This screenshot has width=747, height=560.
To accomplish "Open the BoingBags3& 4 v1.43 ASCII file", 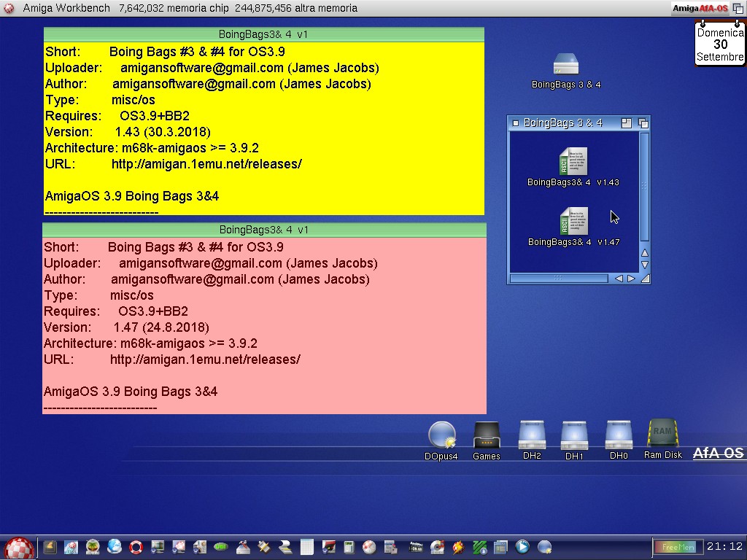I will pyautogui.click(x=573, y=162).
